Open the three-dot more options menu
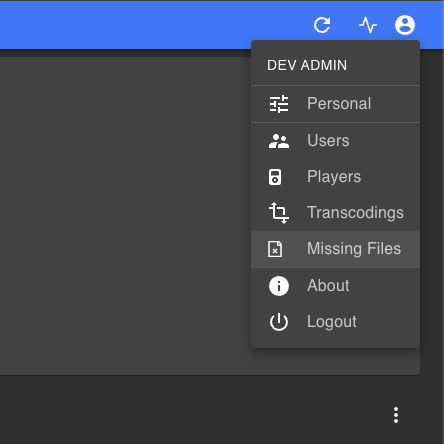 pos(396,415)
